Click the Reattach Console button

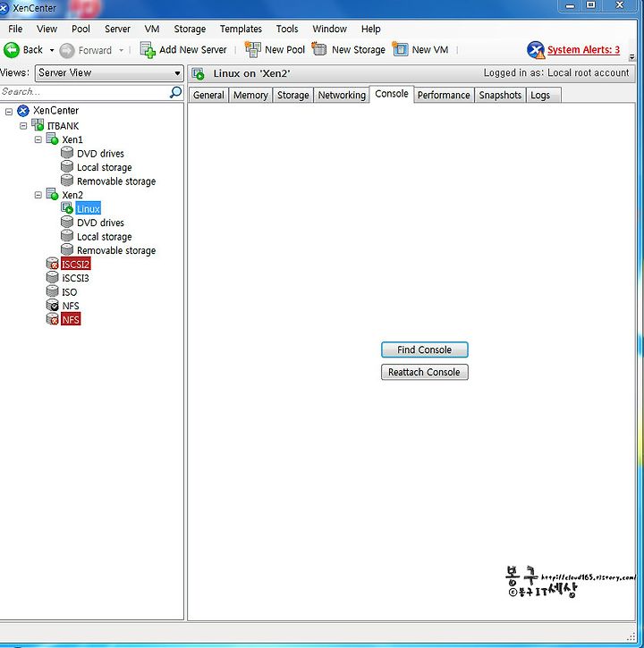point(424,372)
